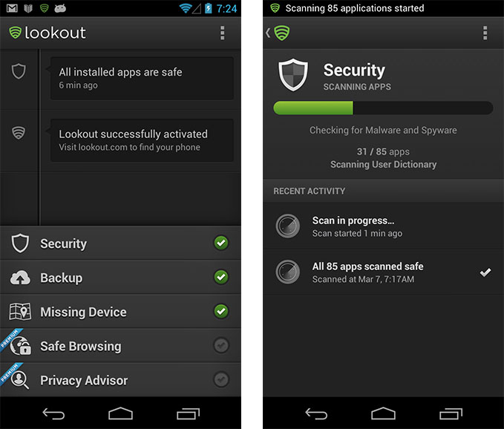504x429 pixels.
Task: Tap the Backup cloud icon
Action: [20, 278]
